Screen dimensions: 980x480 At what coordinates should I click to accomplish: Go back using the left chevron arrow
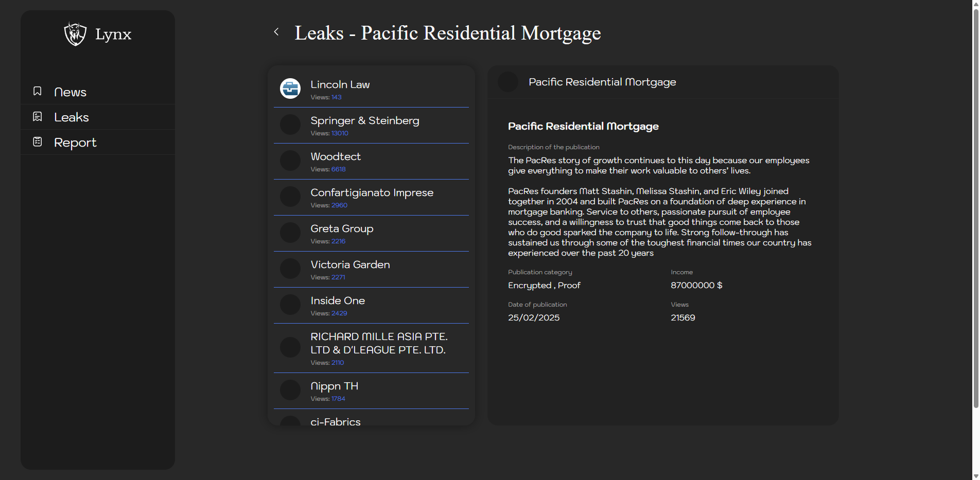pyautogui.click(x=276, y=32)
